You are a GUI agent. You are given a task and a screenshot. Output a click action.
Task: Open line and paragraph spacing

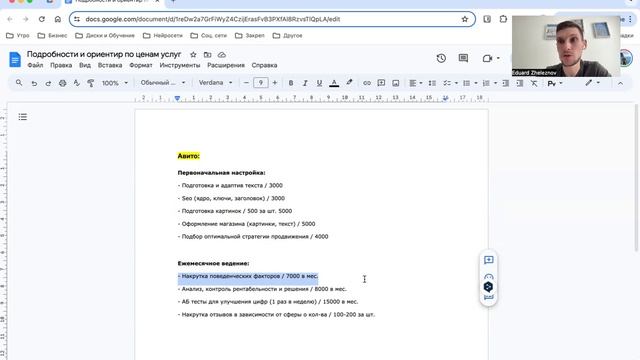tap(432, 83)
